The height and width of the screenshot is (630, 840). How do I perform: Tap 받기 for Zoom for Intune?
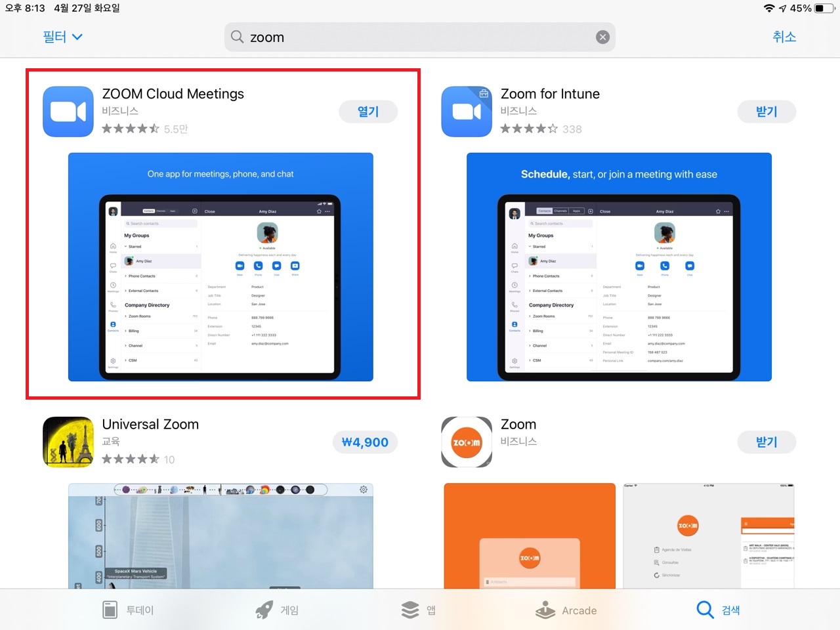tap(766, 112)
